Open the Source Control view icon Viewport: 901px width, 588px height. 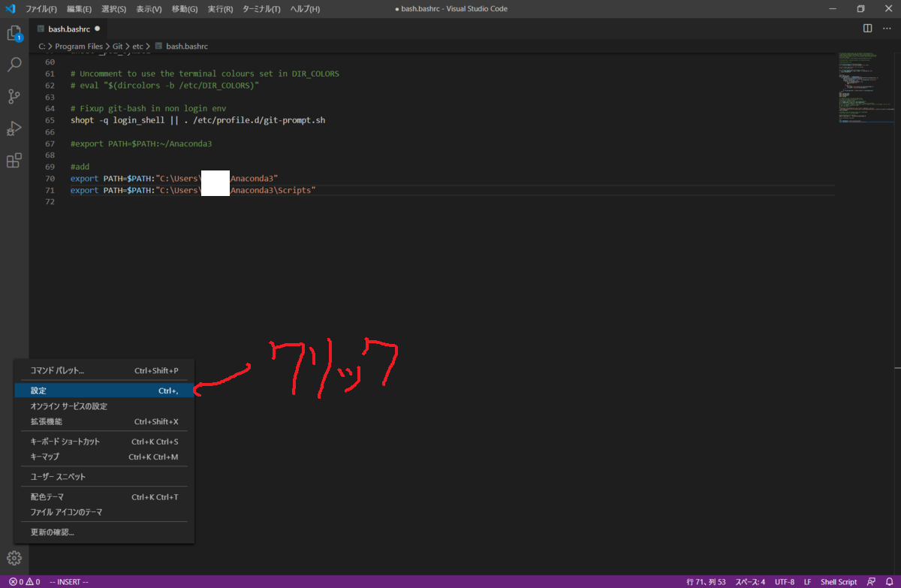[14, 96]
